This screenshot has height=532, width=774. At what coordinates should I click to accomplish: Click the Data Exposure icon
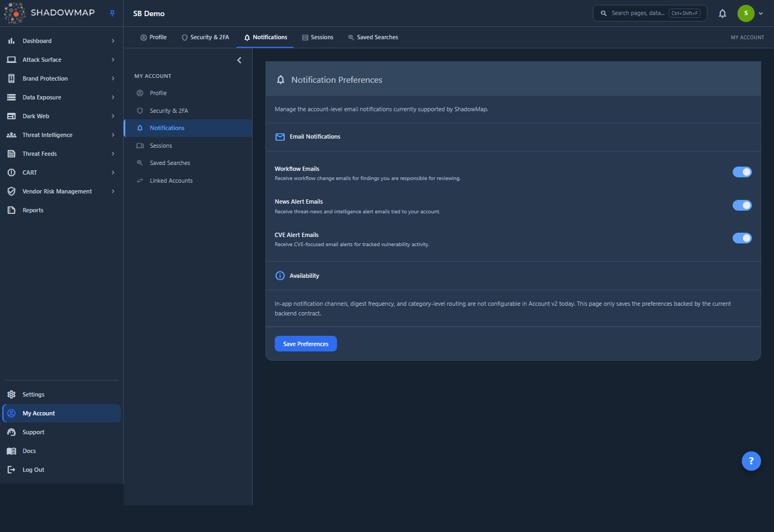coord(11,97)
